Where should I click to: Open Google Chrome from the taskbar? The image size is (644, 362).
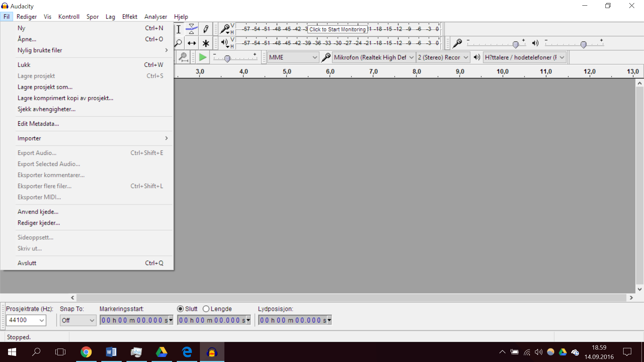pos(86,352)
